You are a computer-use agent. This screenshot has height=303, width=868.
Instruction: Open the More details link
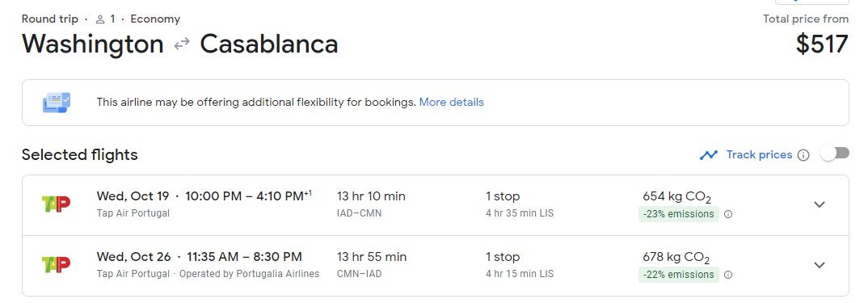451,102
